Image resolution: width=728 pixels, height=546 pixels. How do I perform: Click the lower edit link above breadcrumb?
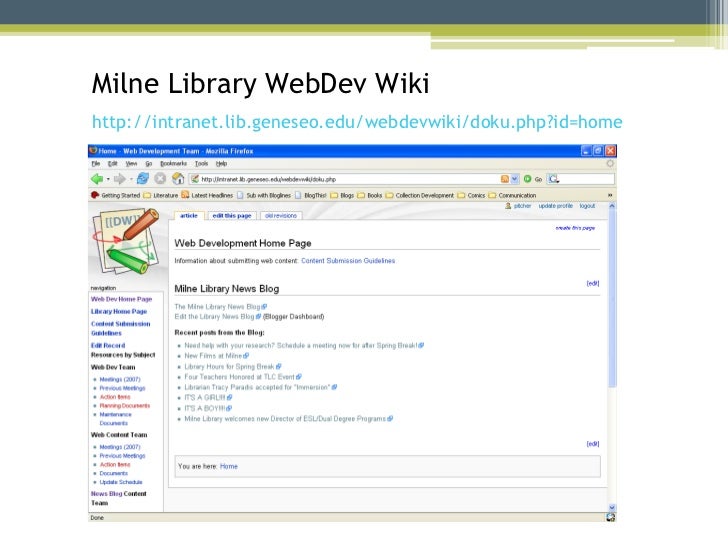coord(592,444)
